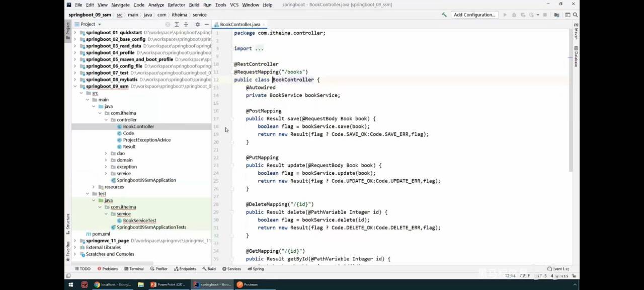Click UTF-8 encoding in status bar
Image resolution: width=644 pixels, height=290 pixels.
tap(541, 276)
